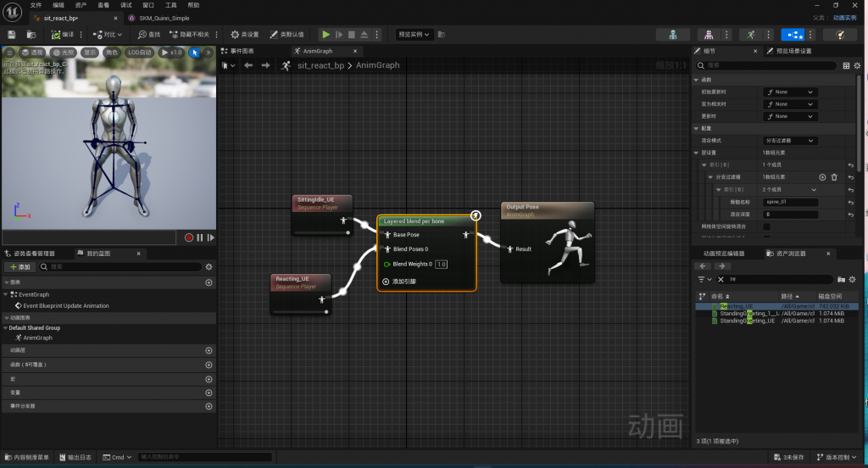The height and width of the screenshot is (468, 868).
Task: Open the 文件 File menu
Action: click(36, 5)
